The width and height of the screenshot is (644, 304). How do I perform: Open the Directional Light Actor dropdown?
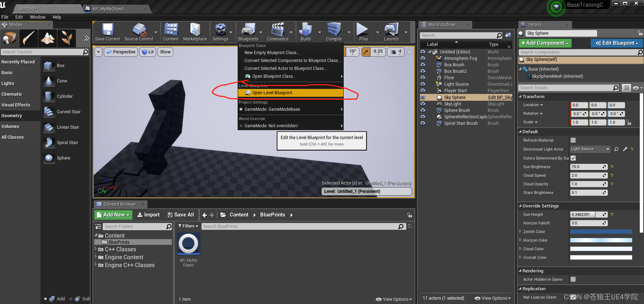coord(590,149)
